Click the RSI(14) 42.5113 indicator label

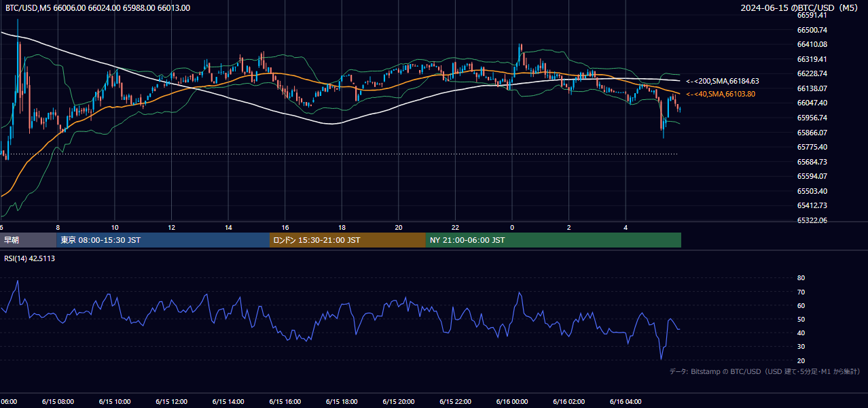coord(29,258)
